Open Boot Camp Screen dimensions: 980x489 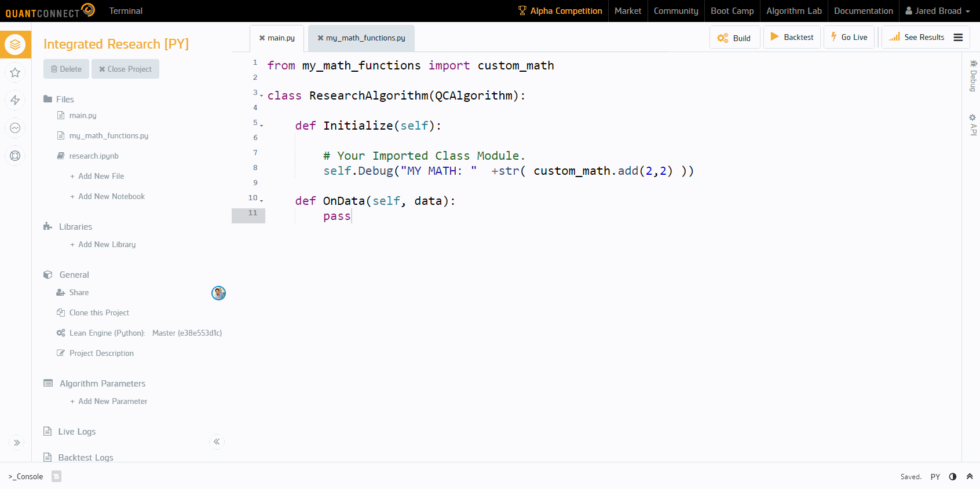coord(732,11)
